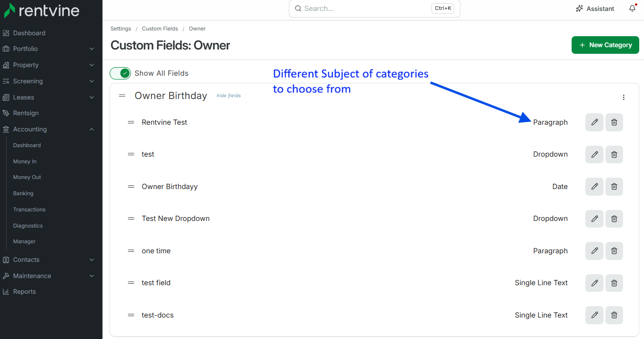
Task: Click into the Search box
Action: pos(374,9)
